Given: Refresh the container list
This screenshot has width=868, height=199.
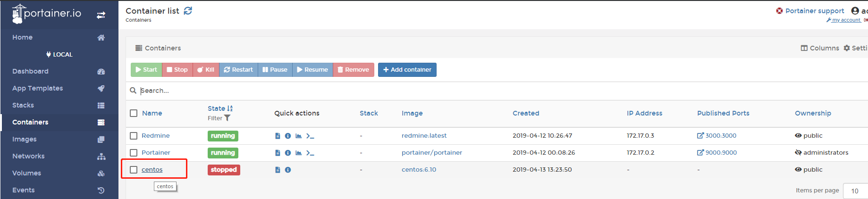Looking at the screenshot, I should (x=188, y=11).
